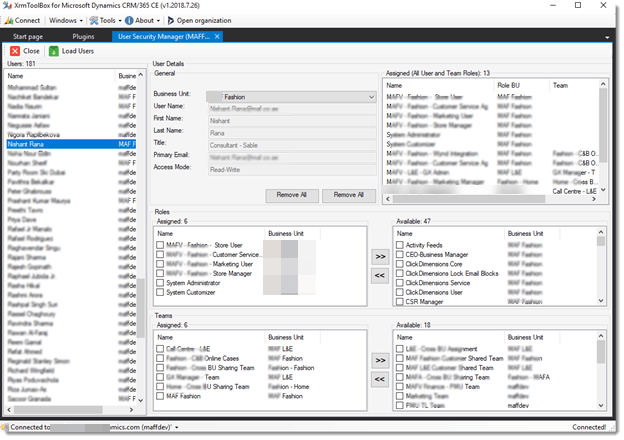Click the red Close plugin icon
624x440 pixels.
tap(15, 50)
